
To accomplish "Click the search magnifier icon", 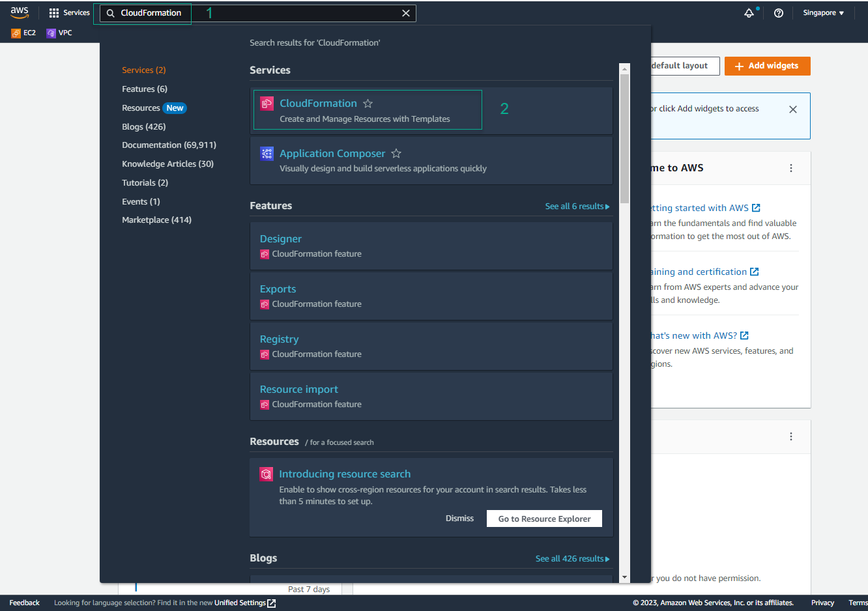I will [x=111, y=13].
